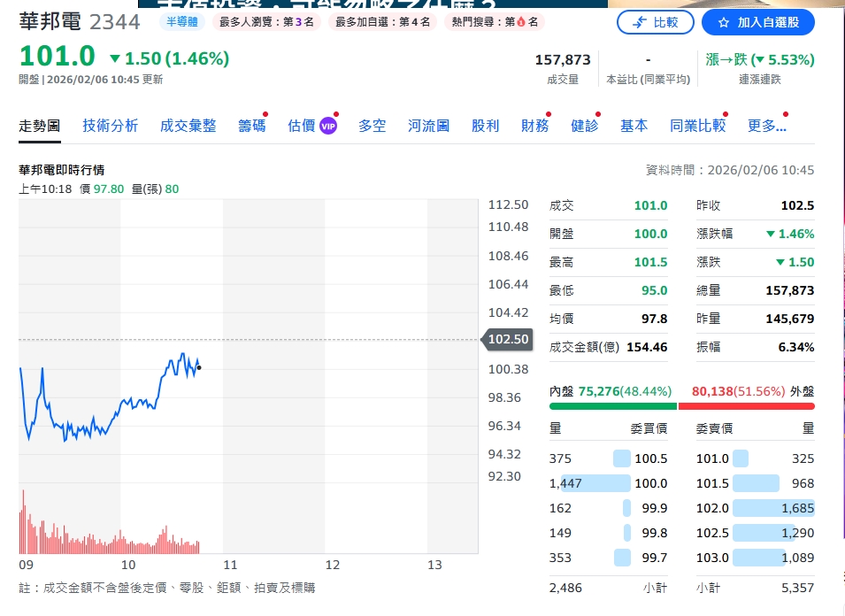Click the 最多人瀏覽 ranking tag
The height and width of the screenshot is (616, 845).
point(266,22)
